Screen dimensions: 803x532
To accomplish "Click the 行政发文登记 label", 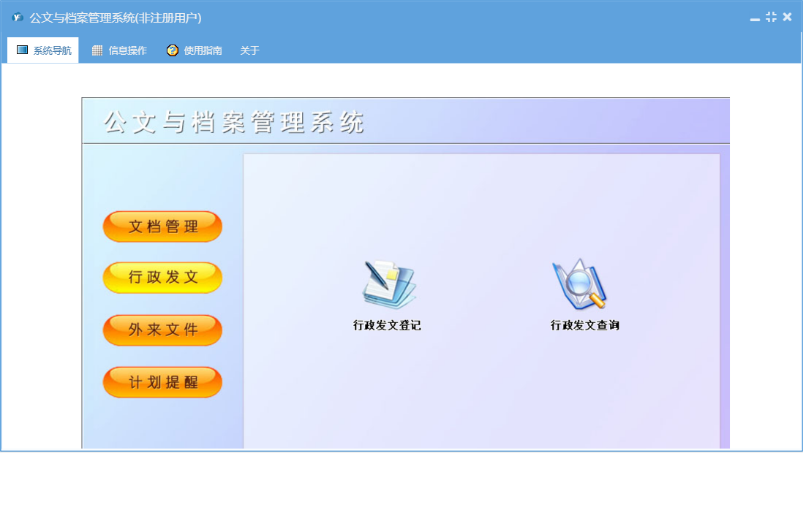I will 387,325.
